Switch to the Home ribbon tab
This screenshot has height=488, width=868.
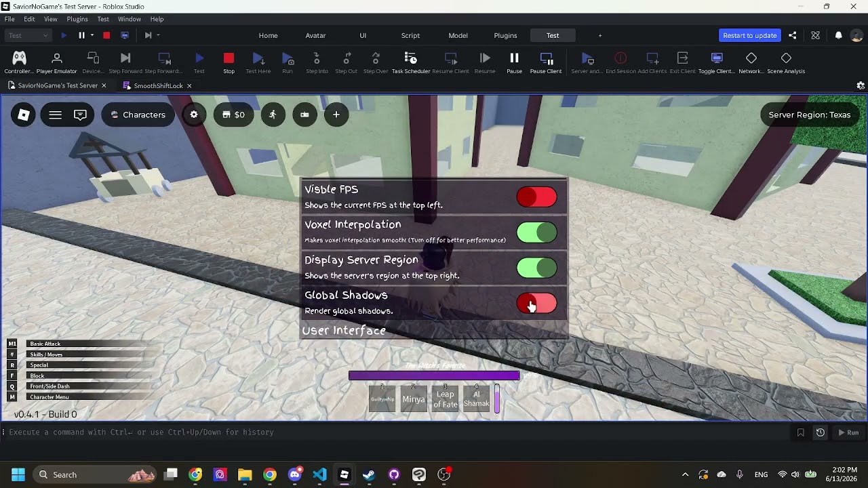(268, 35)
